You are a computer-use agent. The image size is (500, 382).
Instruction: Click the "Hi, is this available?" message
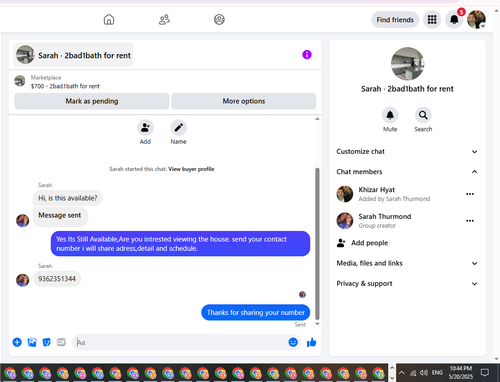click(x=68, y=198)
